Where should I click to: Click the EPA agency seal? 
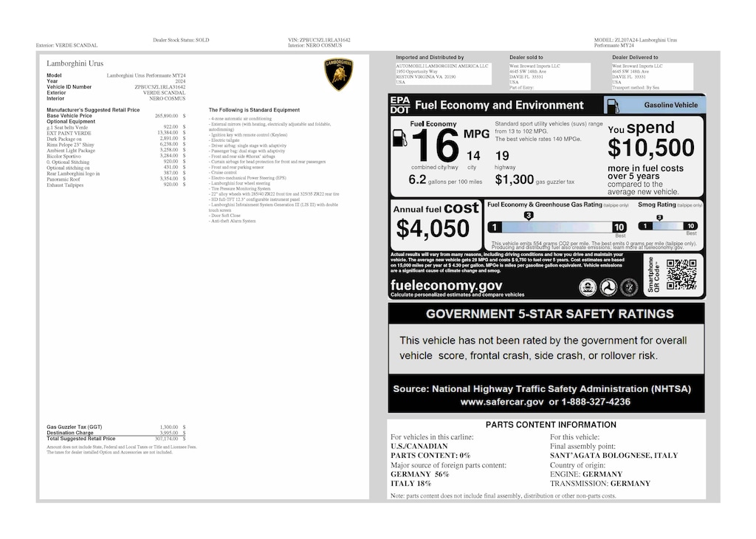point(587,288)
